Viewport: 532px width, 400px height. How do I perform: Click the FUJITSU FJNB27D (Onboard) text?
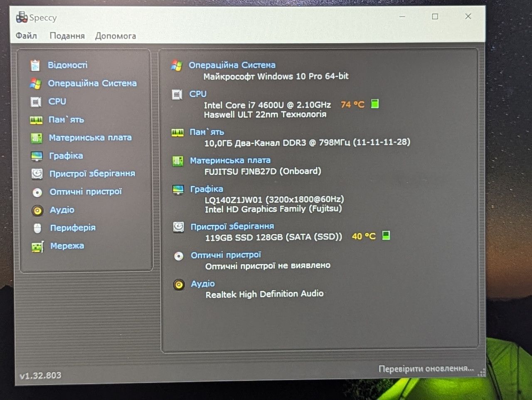click(263, 171)
